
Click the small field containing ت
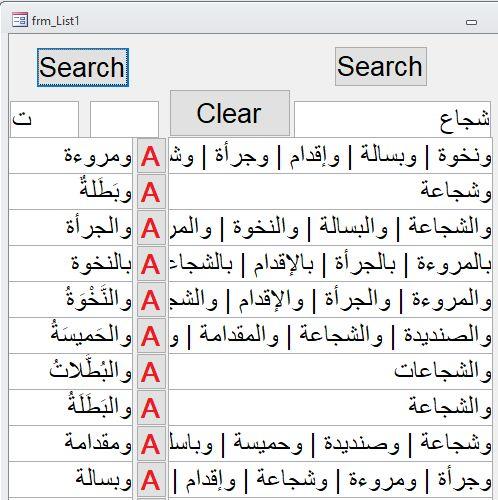pos(44,119)
